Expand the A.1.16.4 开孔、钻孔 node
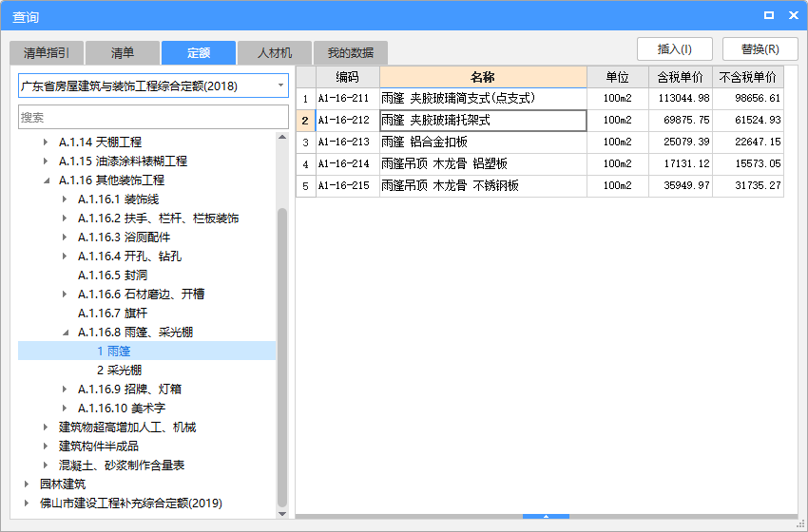 point(65,256)
